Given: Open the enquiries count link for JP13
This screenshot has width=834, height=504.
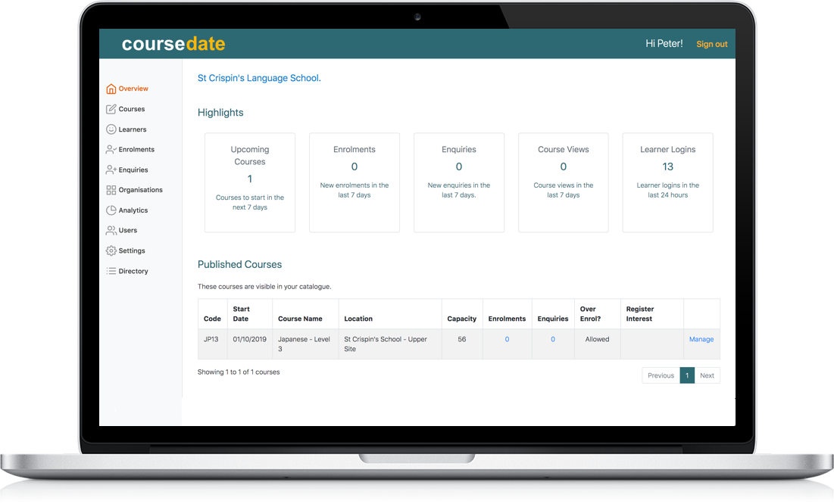Looking at the screenshot, I should tap(552, 339).
